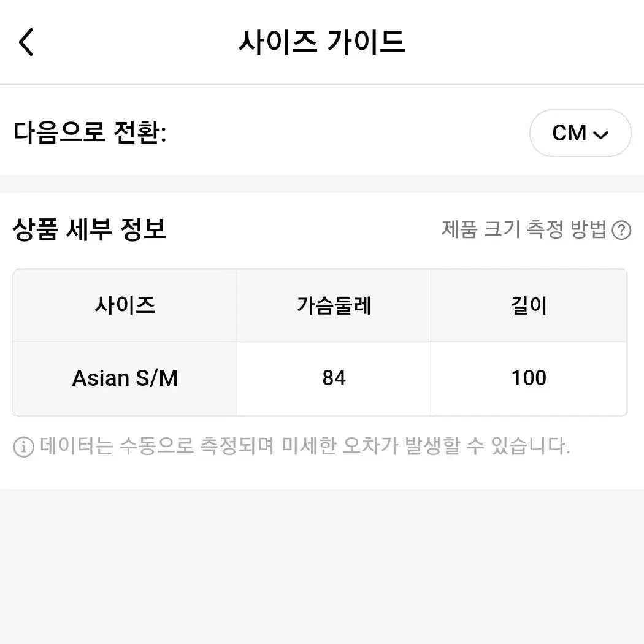The image size is (644, 644).
Task: Click blank space right of Asian S/M row
Action: (x=635, y=378)
